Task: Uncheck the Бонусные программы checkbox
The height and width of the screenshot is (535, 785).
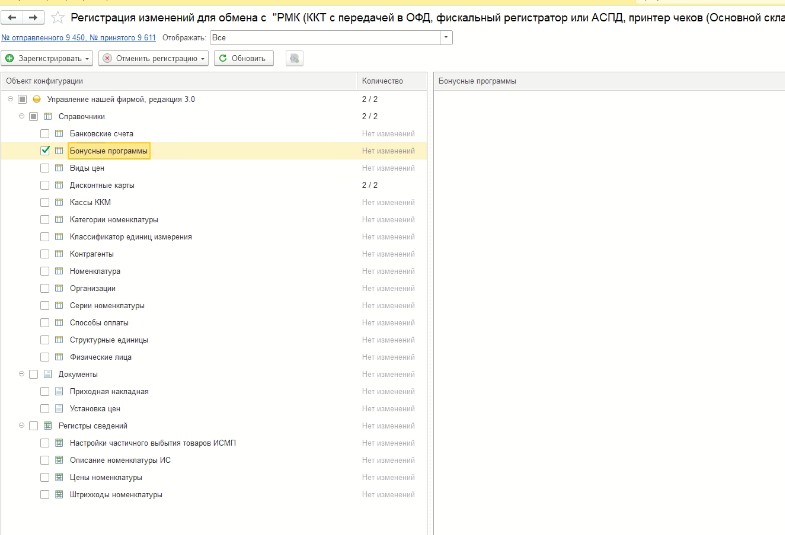Action: click(x=45, y=150)
